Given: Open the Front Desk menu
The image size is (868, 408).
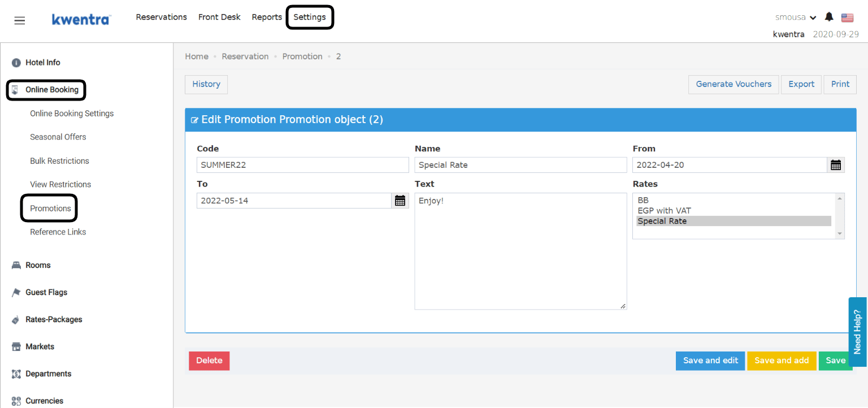Looking at the screenshot, I should (x=219, y=17).
